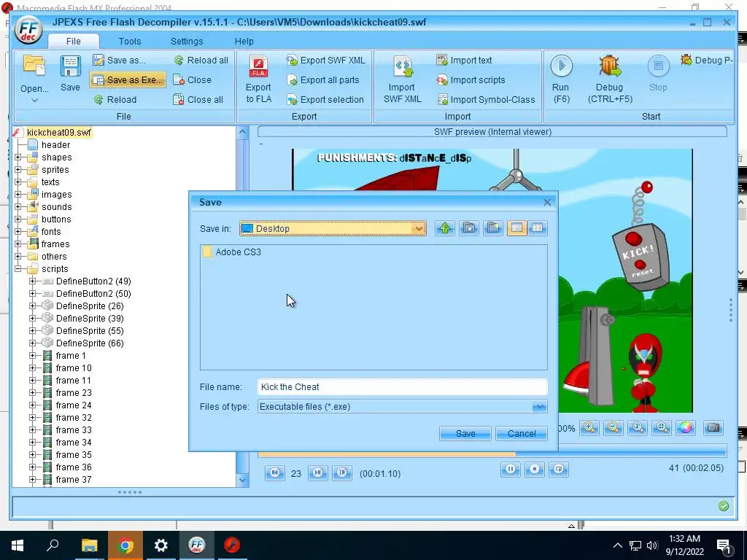Zoom out on the preview
The width and height of the screenshot is (747, 560).
[x=613, y=427]
